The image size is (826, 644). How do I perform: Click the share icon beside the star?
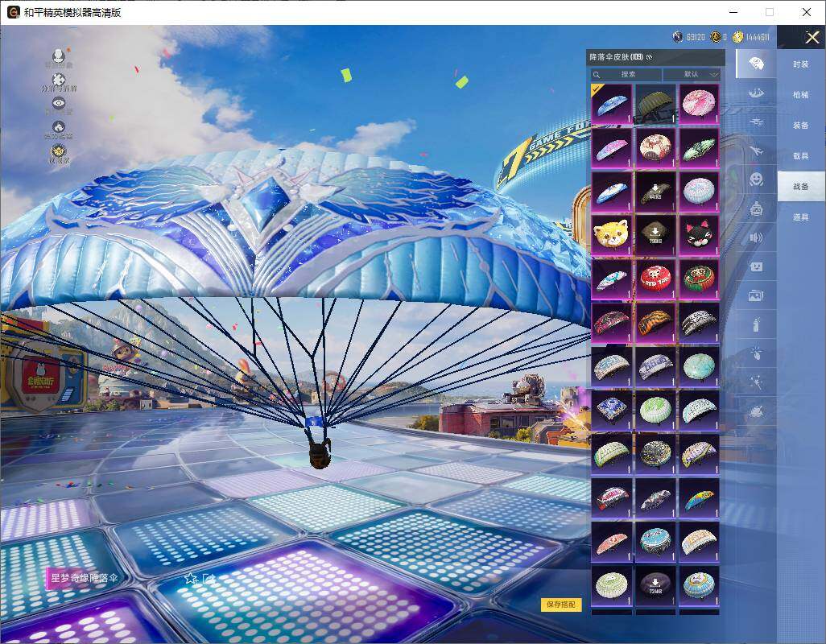(x=209, y=578)
